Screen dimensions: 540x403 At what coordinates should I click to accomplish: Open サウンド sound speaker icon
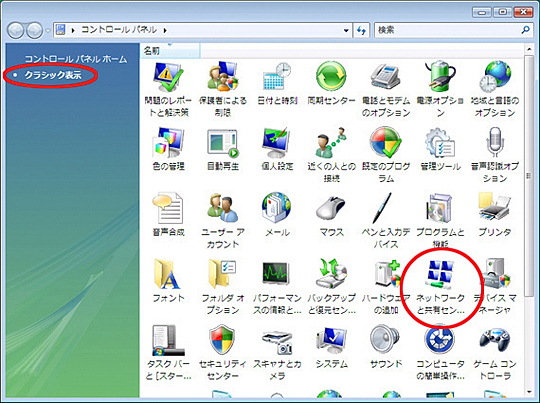click(384, 340)
